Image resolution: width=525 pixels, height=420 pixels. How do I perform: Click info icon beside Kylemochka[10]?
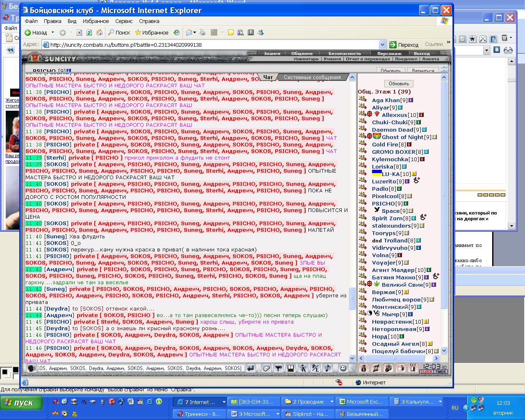point(422,159)
